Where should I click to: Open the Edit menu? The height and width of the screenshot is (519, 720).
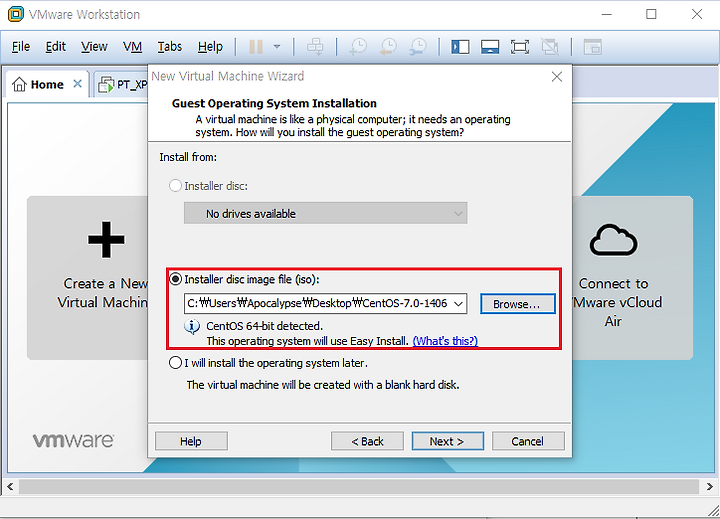pyautogui.click(x=56, y=47)
